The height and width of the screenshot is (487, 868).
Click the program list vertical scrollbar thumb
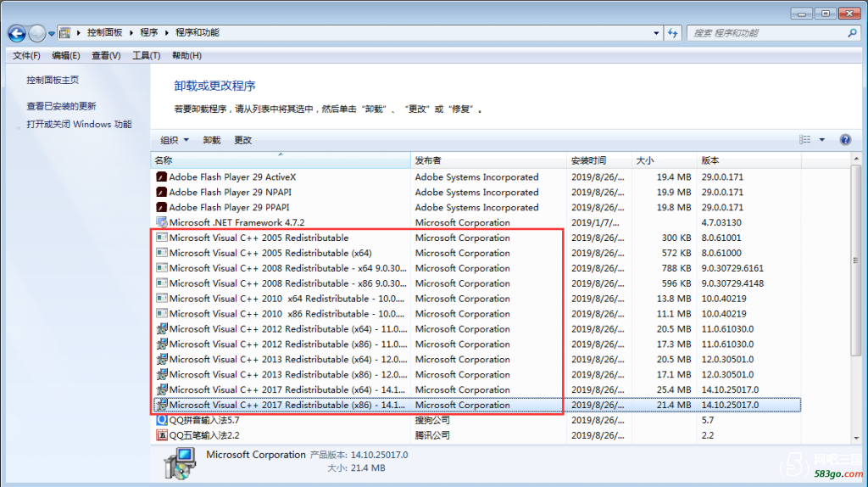click(856, 260)
